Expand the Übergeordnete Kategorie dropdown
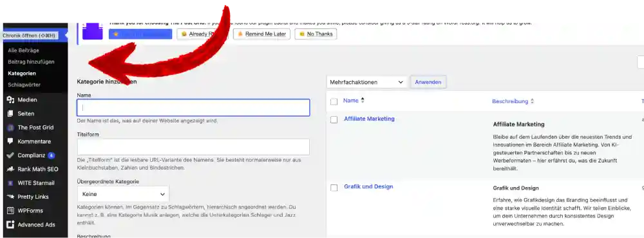Screen dimensions: 644x238 pos(123,194)
